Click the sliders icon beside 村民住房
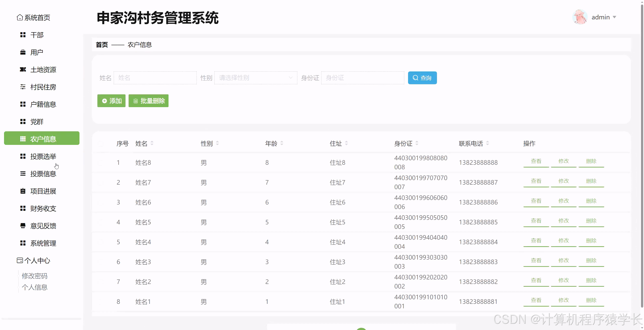 [x=23, y=87]
